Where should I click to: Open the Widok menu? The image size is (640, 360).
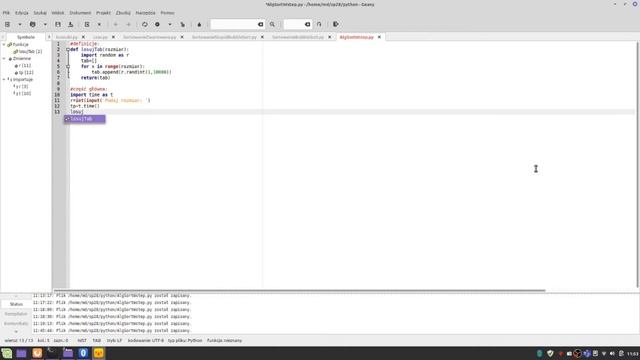point(58,13)
